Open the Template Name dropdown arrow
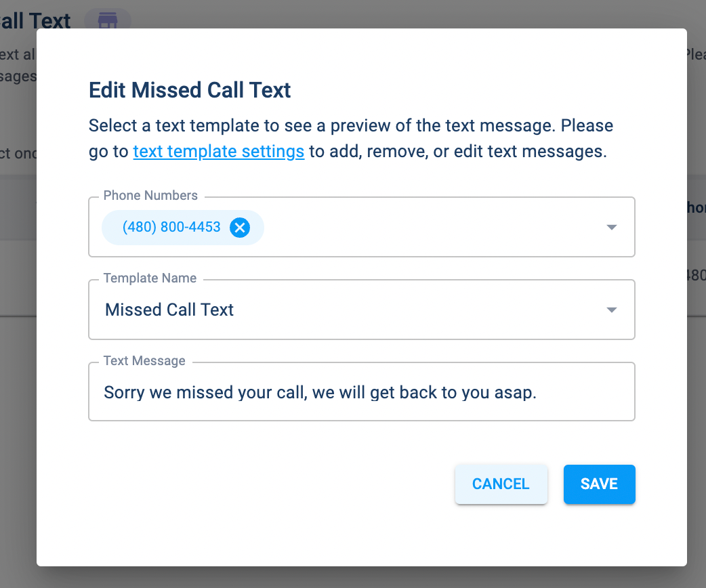Screen dimensions: 706x588 tap(612, 310)
